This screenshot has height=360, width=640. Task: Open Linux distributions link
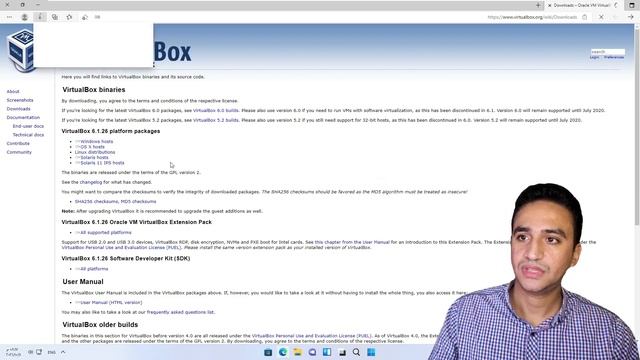(95, 152)
